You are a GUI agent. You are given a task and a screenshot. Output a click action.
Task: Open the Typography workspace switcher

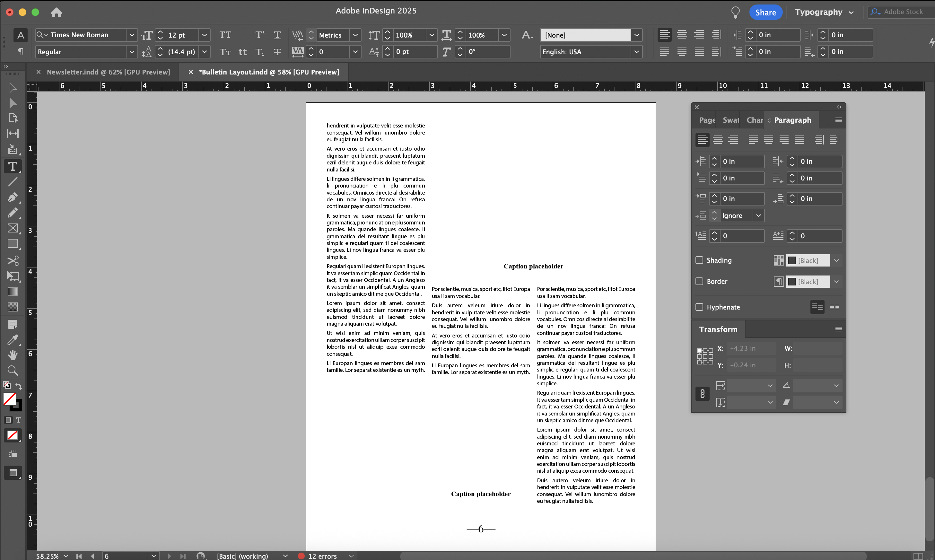click(824, 12)
